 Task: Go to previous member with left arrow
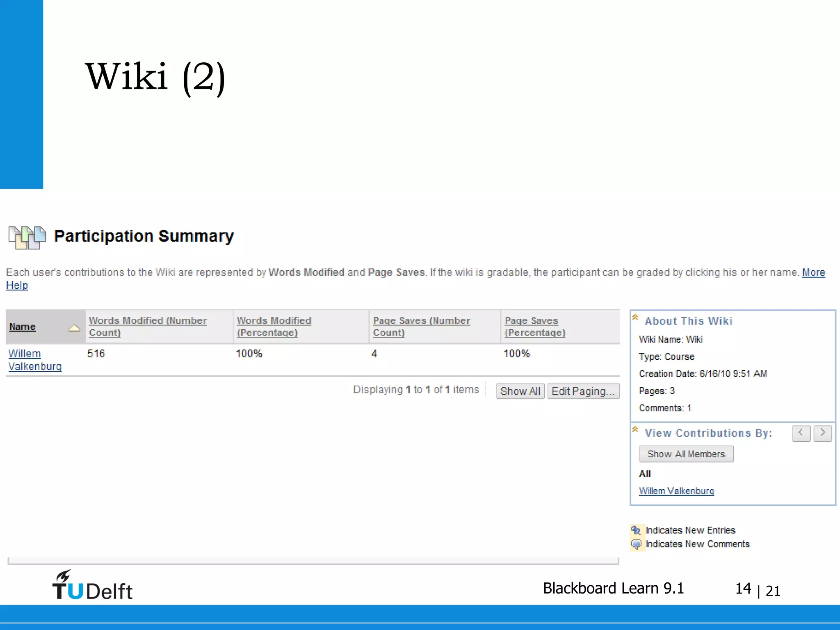(801, 433)
